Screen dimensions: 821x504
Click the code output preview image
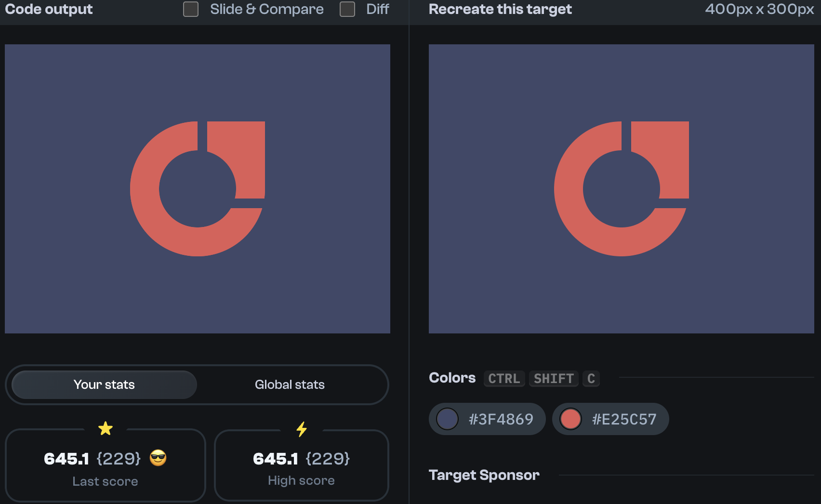click(198, 189)
